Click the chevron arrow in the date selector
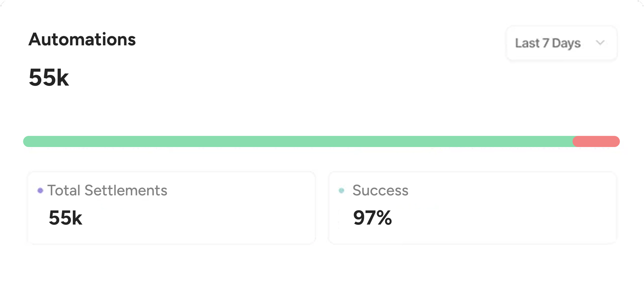This screenshot has width=644, height=292. pyautogui.click(x=600, y=43)
